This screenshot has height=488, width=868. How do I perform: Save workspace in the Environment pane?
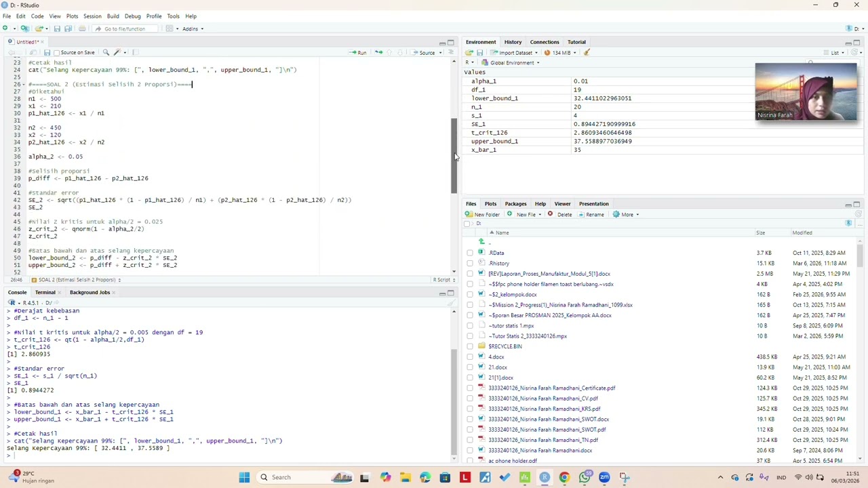coord(479,52)
